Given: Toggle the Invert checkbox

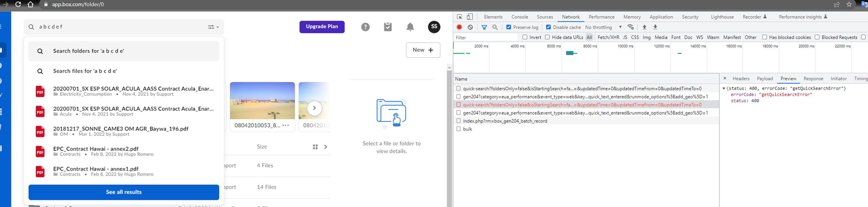Looking at the screenshot, I should (525, 37).
